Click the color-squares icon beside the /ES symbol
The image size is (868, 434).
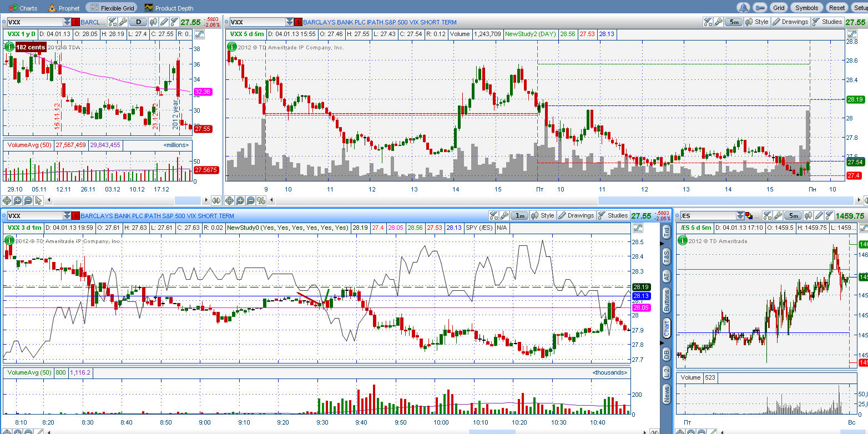point(749,216)
